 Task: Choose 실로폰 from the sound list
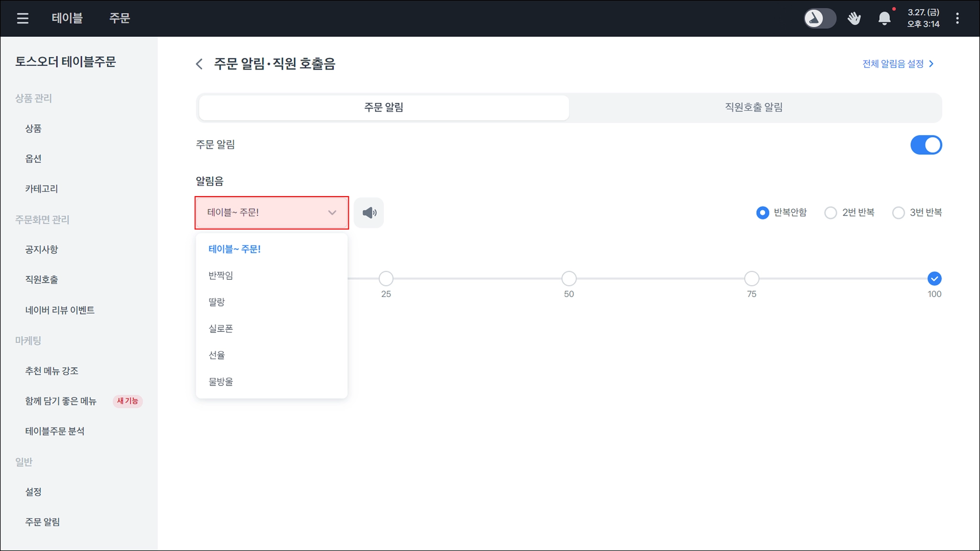click(x=221, y=329)
